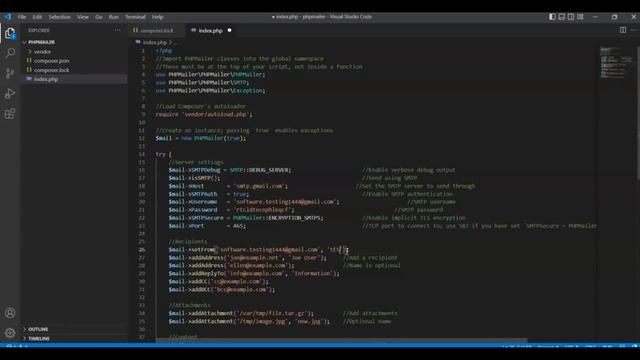The image size is (640, 360).
Task: Click index.php in the breadcrumb
Action: coord(155,42)
